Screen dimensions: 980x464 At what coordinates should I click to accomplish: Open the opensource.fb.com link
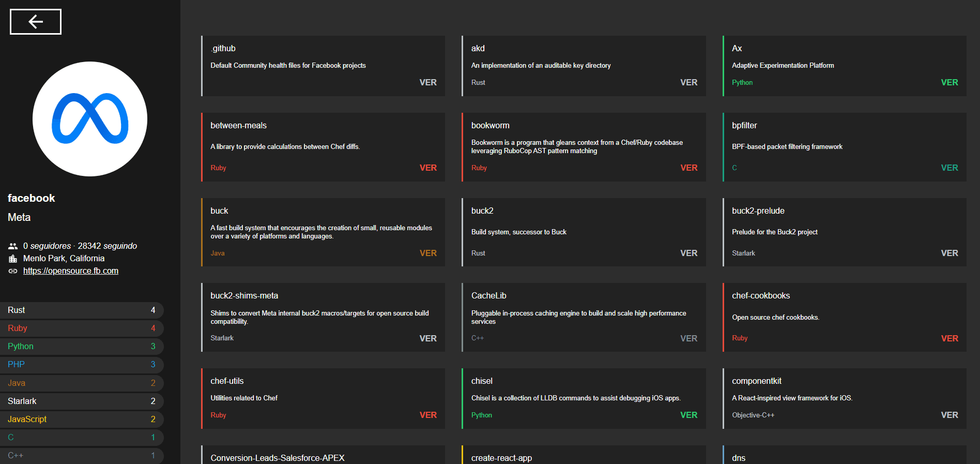click(70, 271)
